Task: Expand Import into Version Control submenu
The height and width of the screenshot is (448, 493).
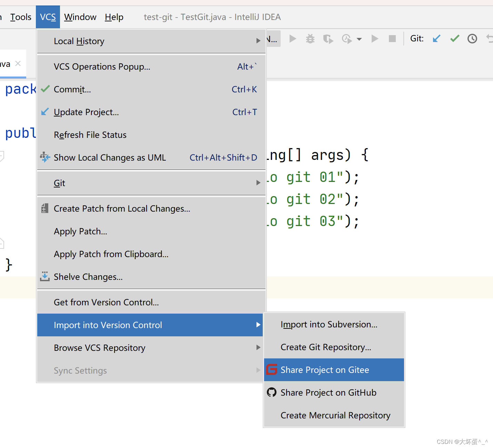Action: (x=150, y=325)
